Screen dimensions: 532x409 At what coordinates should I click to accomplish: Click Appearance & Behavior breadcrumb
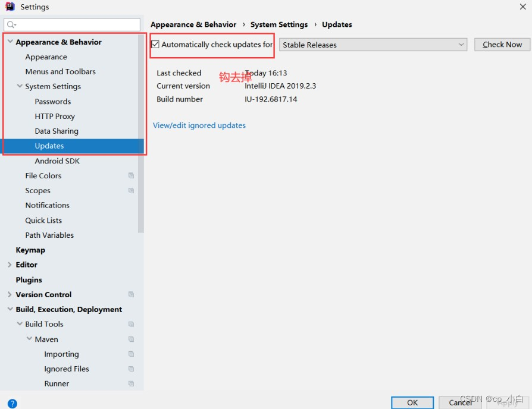tap(193, 25)
